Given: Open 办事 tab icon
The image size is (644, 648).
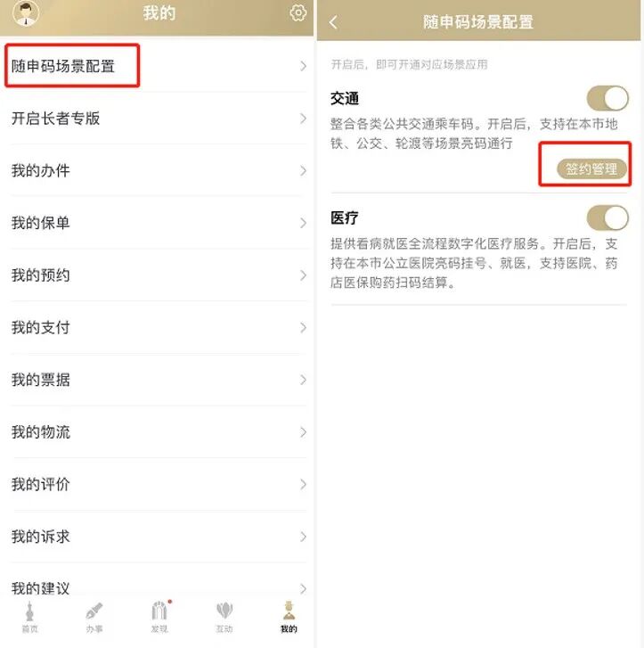Looking at the screenshot, I should (x=94, y=618).
